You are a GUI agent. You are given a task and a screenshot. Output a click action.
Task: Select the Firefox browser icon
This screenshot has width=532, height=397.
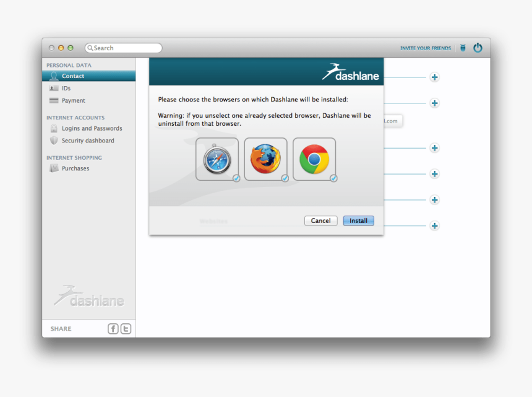point(265,159)
